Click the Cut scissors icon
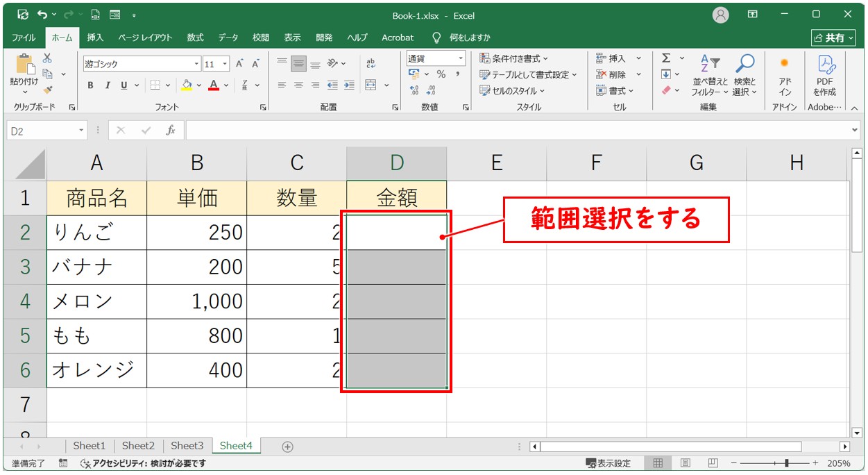This screenshot has width=868, height=475. pos(47,59)
